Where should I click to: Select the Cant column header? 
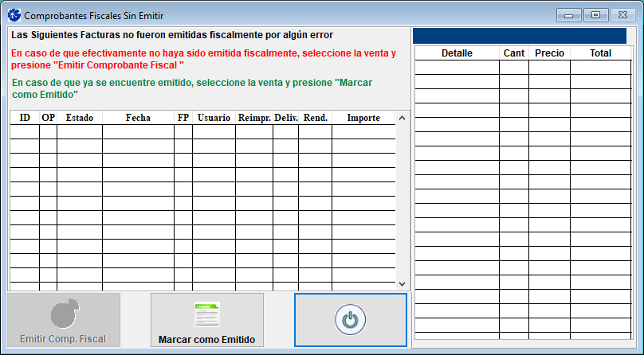tap(514, 53)
